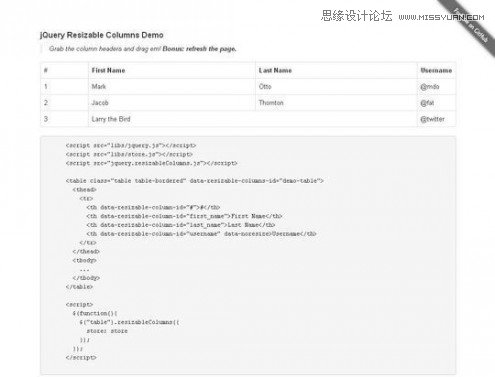This screenshot has height=377, width=495.
Task: Click the 'Username' column header
Action: (x=436, y=70)
